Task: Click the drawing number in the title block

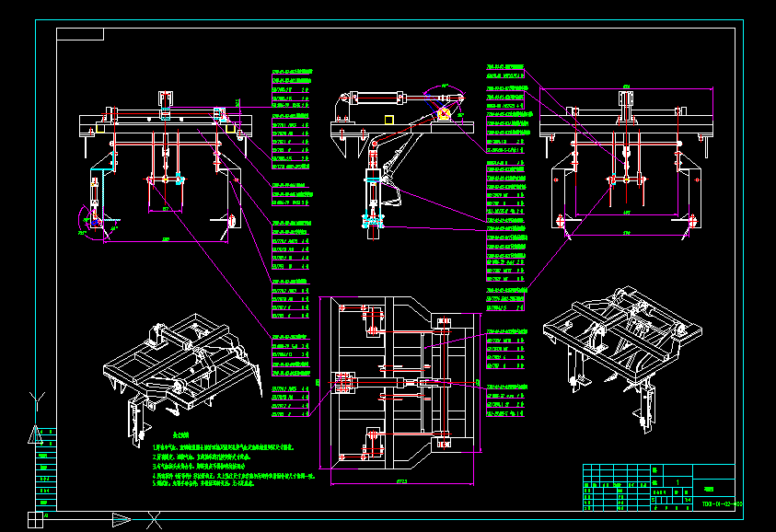Action: (x=722, y=504)
